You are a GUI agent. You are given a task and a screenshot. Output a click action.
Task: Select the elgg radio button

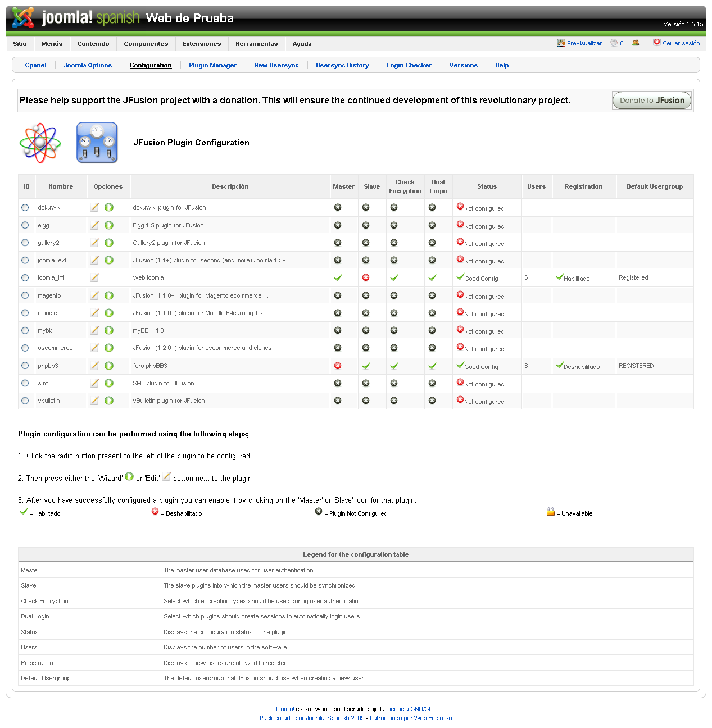25,225
